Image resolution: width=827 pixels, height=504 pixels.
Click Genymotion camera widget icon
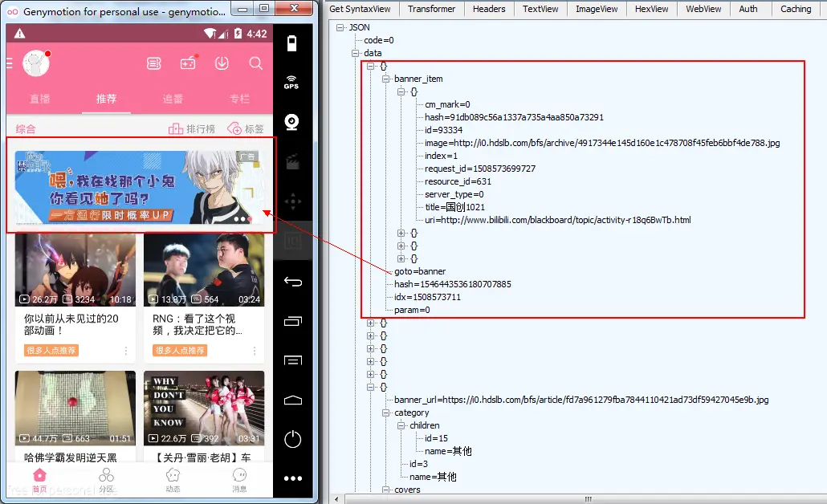[x=291, y=122]
